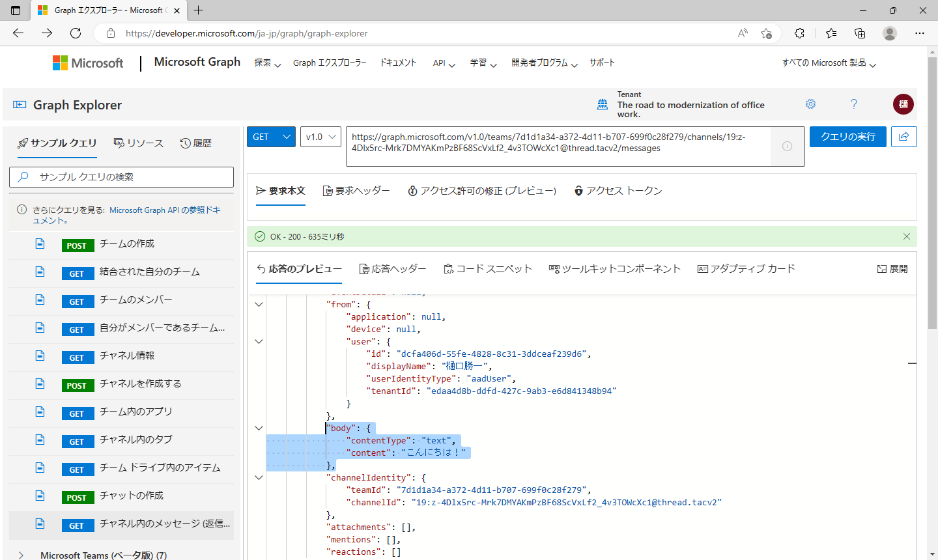Expand the 探索 navigation menu
The image size is (938, 560).
click(x=267, y=63)
